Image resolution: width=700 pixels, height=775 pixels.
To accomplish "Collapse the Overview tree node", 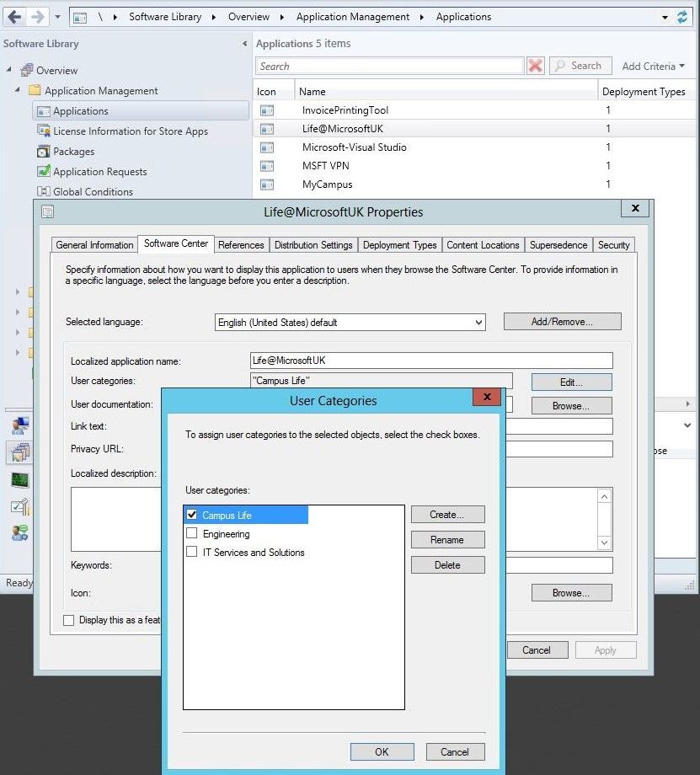I will tap(9, 70).
